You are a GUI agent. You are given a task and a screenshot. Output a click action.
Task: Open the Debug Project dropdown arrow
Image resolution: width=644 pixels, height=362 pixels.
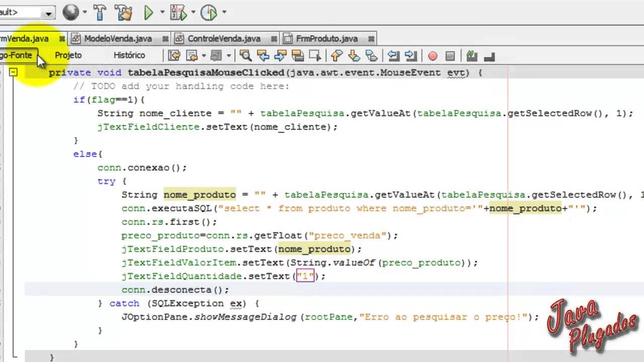coord(193,12)
